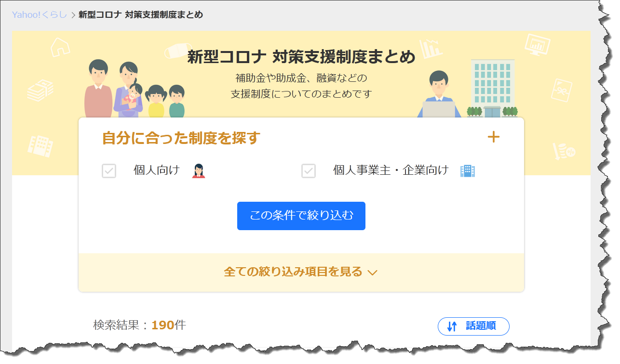Open the 話題順 sort dropdown
The width and height of the screenshot is (620, 364).
(473, 326)
